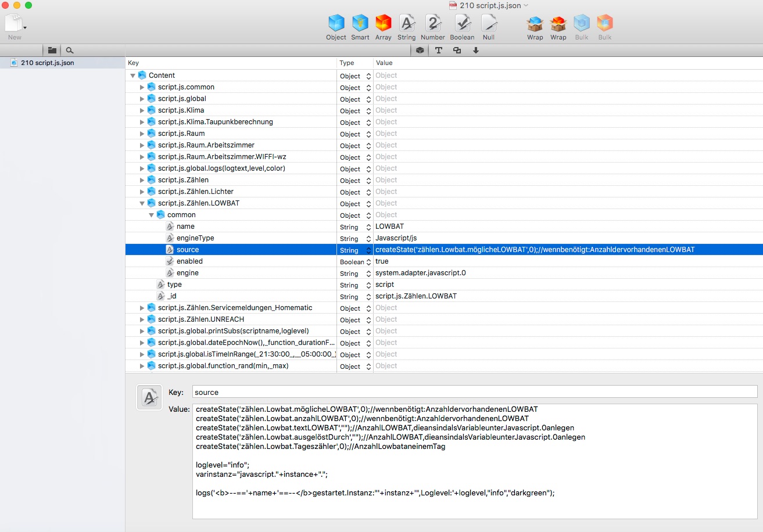Click the script.js.Zählen.LOWBAT value of _id

(416, 296)
